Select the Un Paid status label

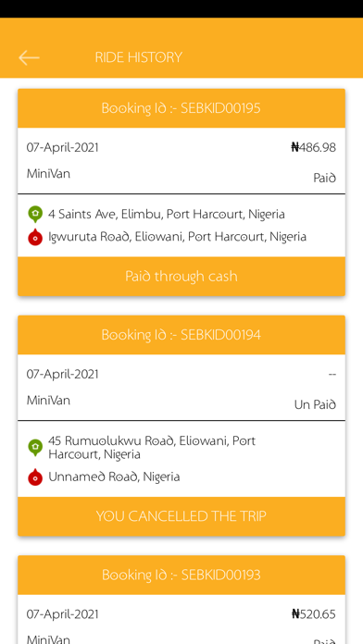point(315,404)
